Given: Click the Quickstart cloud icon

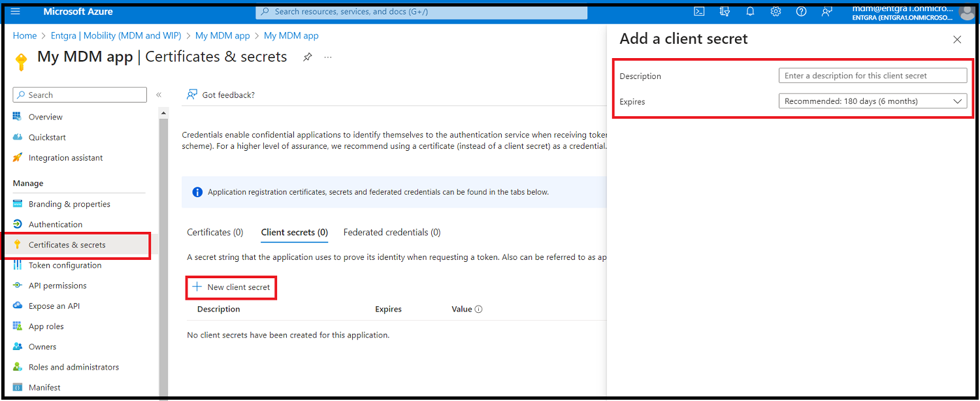Looking at the screenshot, I should (18, 137).
